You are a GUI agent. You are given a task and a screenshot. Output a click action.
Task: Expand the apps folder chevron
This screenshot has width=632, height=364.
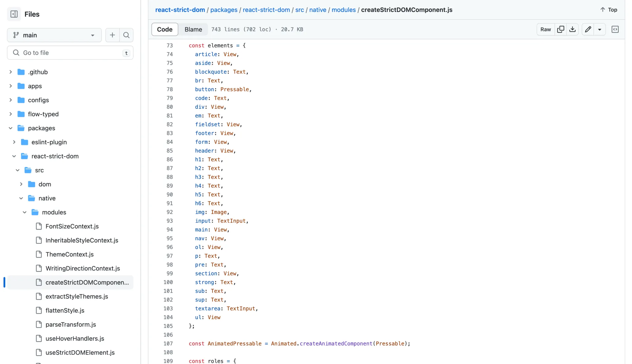click(10, 86)
